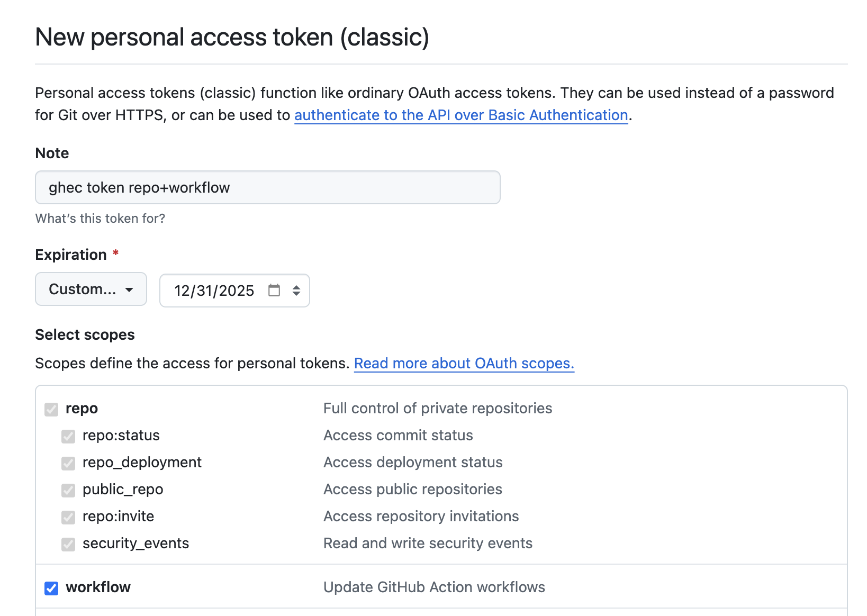Click the security_events scope label
This screenshot has height=616, width=867.
tap(136, 543)
